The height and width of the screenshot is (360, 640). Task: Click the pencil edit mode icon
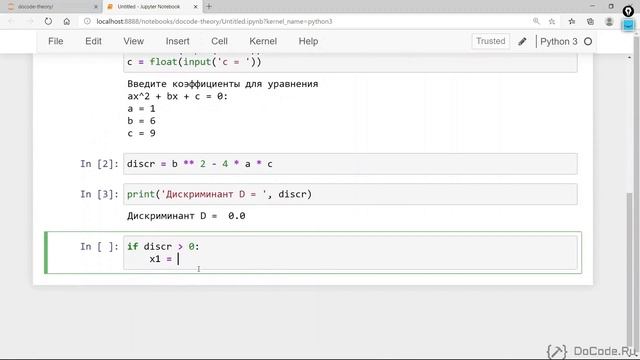tap(522, 42)
